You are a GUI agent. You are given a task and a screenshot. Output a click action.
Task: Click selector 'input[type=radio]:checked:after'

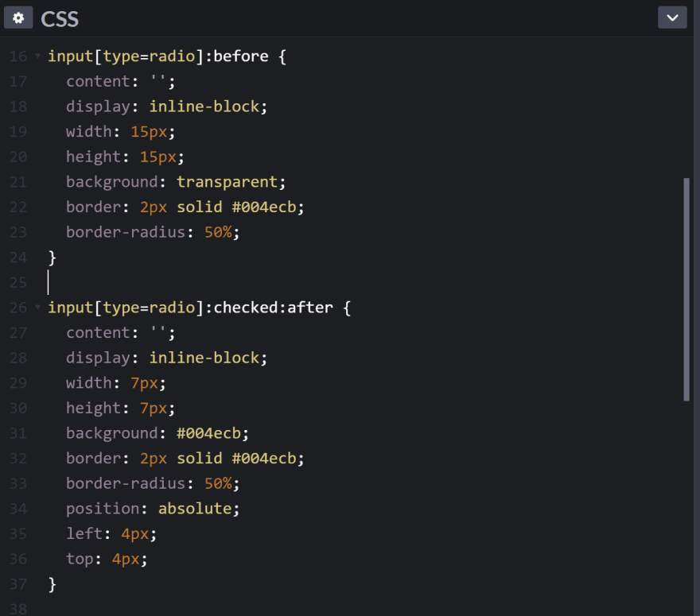pos(190,308)
